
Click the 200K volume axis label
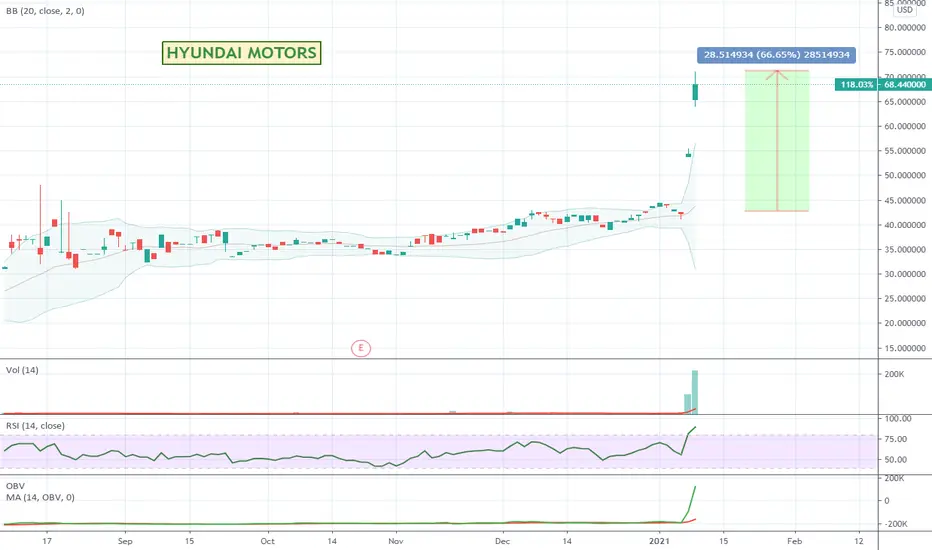[x=895, y=374]
